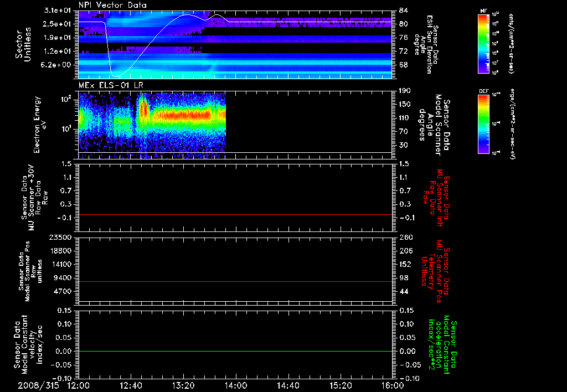The height and width of the screenshot is (392, 567).
Task: Click the "44" telemetry tick value
Action: pos(403,291)
